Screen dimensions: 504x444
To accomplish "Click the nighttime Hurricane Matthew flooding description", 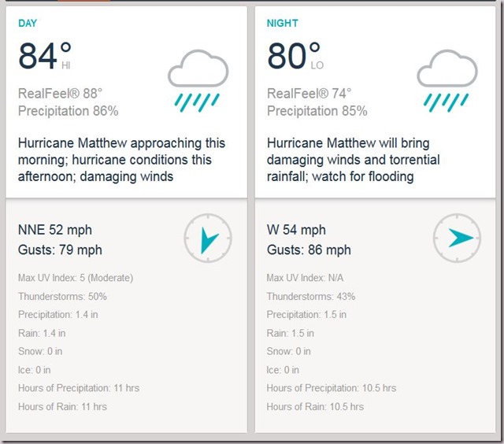I will tap(354, 160).
